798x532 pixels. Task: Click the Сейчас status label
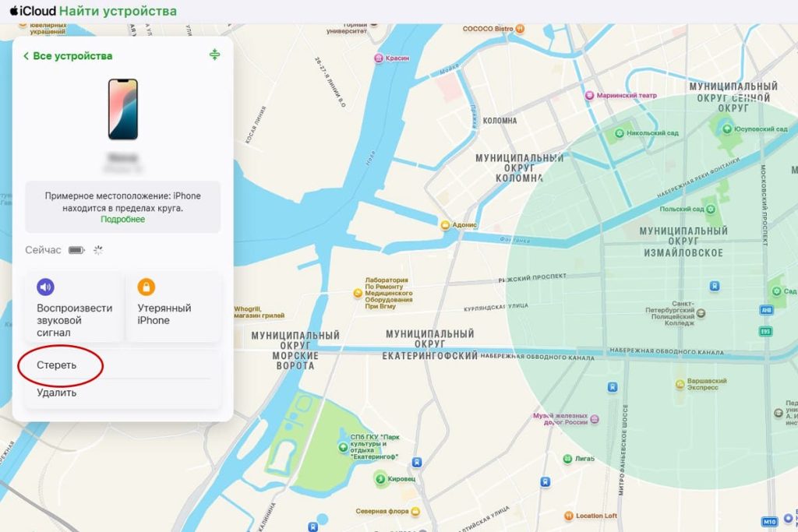[x=44, y=250]
